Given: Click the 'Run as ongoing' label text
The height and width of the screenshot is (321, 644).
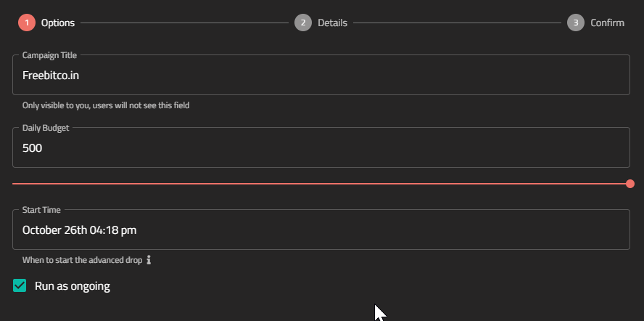Looking at the screenshot, I should pyautogui.click(x=73, y=286).
